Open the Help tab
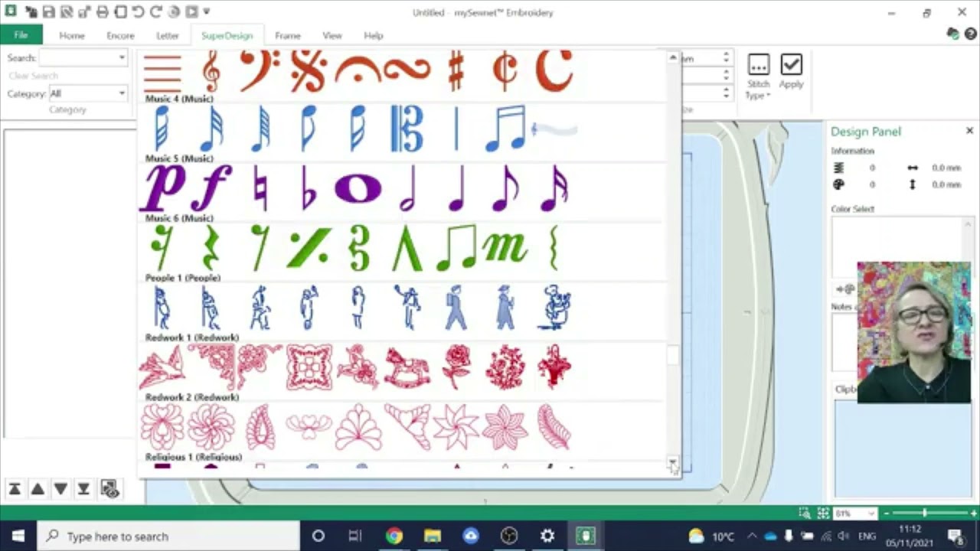The width and height of the screenshot is (980, 551). [374, 35]
